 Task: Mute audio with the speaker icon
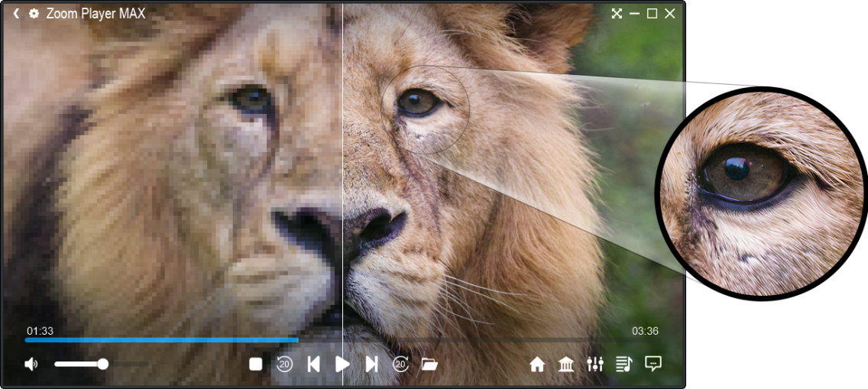(31, 364)
